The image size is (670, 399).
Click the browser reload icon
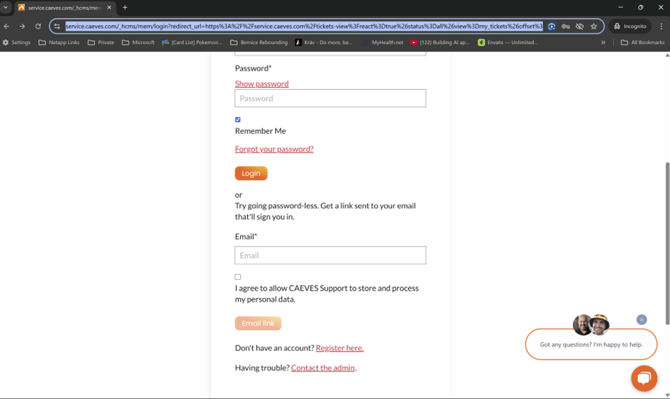[38, 26]
